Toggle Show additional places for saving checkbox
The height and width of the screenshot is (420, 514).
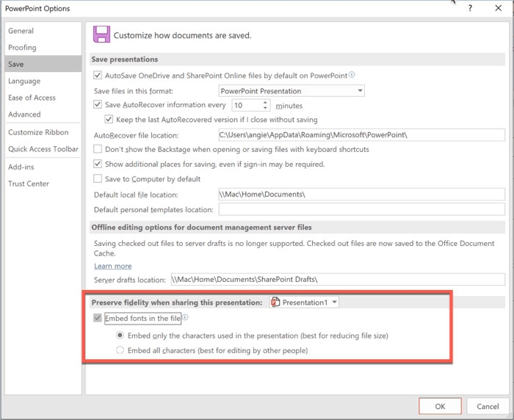coord(98,164)
